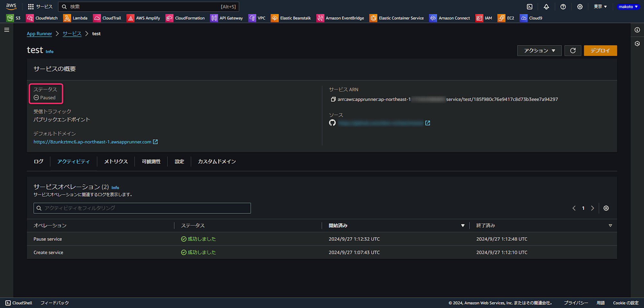
Task: Open 用語 footer link
Action: point(601,303)
